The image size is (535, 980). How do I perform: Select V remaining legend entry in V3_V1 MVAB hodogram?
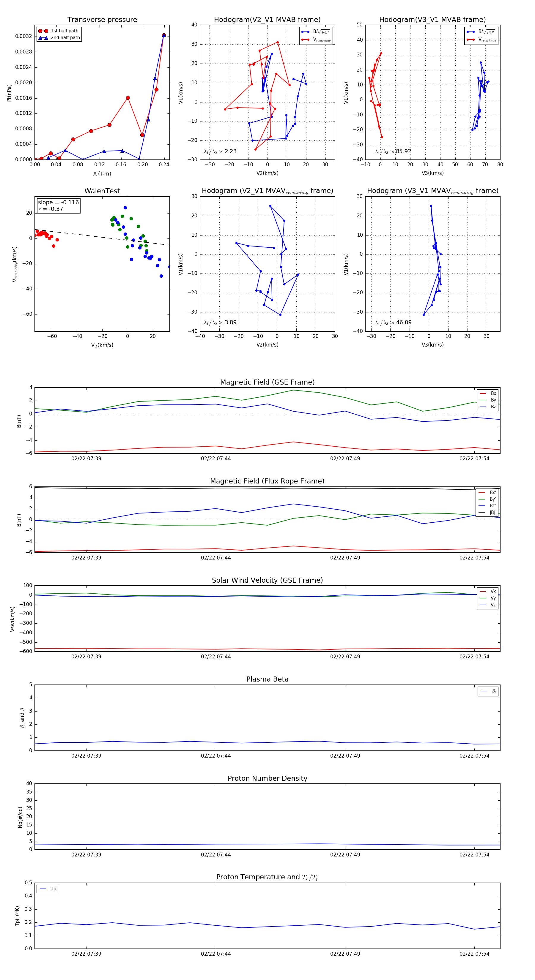tap(481, 39)
